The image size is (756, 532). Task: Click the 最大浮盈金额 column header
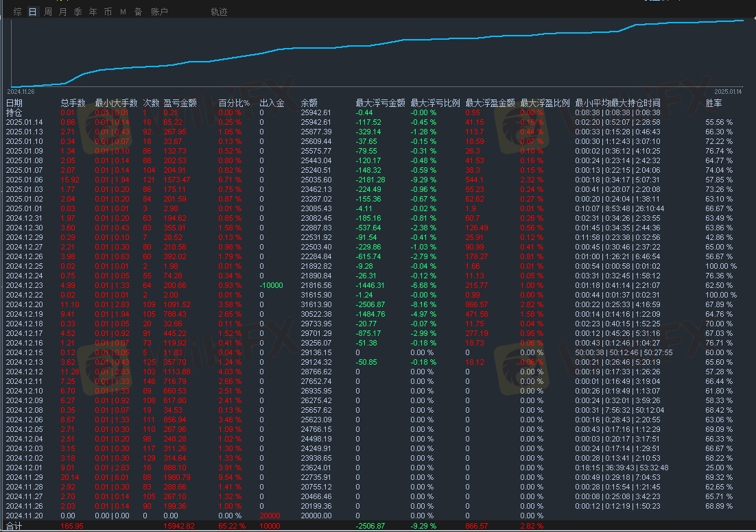tap(490, 103)
